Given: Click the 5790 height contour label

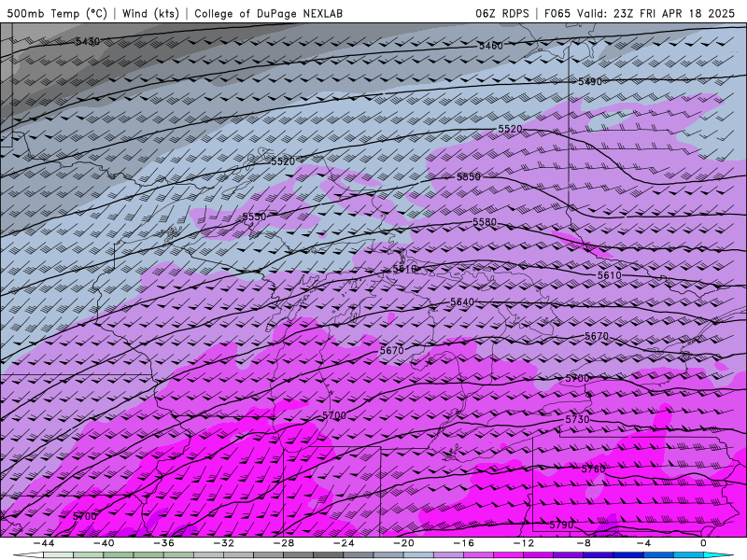Looking at the screenshot, I should tap(561, 525).
